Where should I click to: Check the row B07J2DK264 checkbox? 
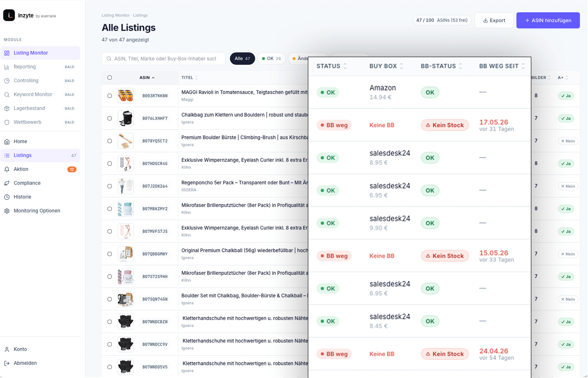click(110, 186)
